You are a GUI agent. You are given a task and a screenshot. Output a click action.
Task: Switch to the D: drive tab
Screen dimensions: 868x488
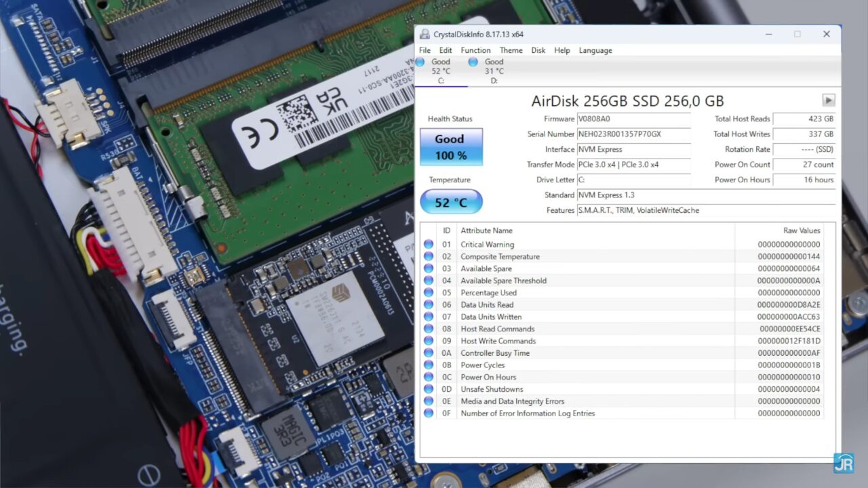[x=494, y=71]
